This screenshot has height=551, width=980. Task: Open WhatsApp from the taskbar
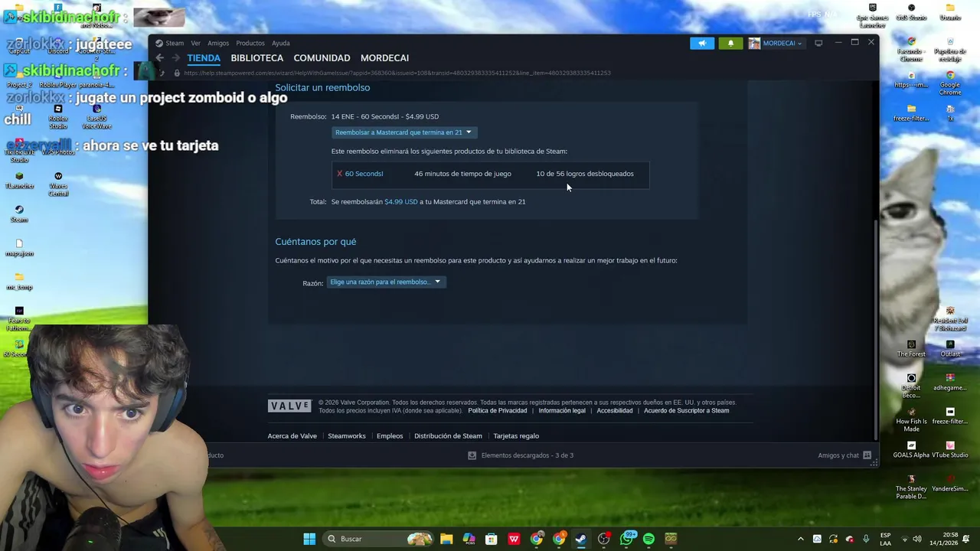click(626, 539)
